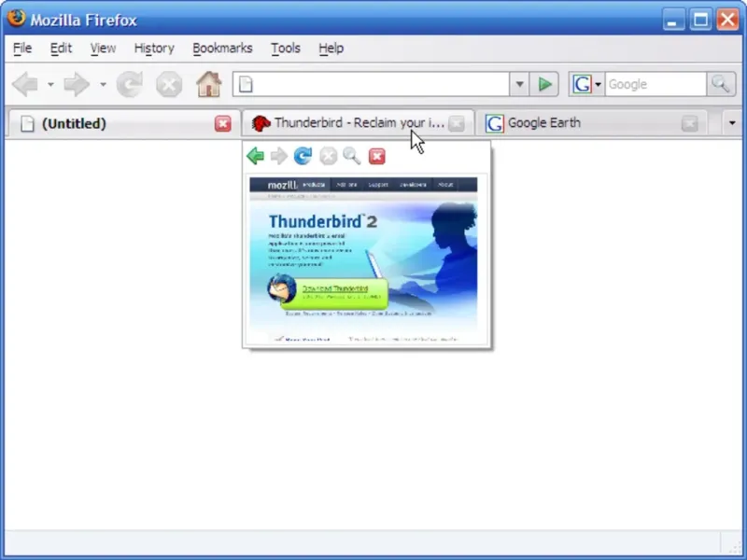Click the magnifier search button
This screenshot has width=747, height=560.
click(720, 84)
